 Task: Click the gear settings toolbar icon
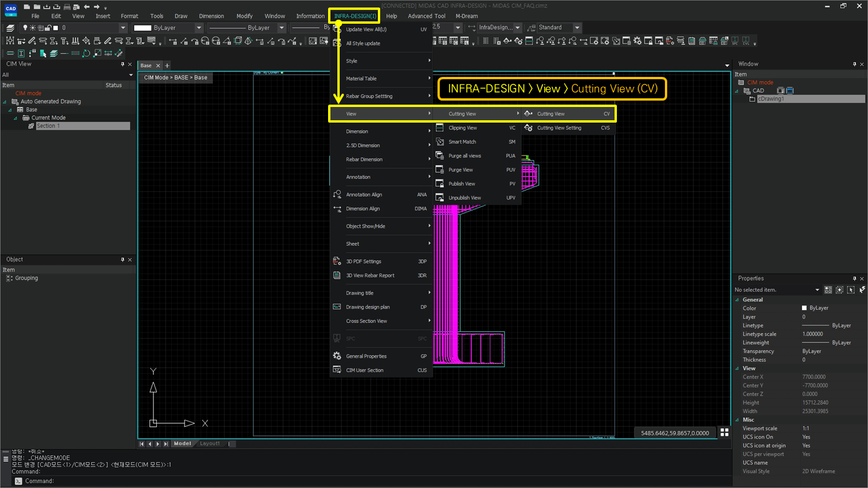click(x=637, y=41)
